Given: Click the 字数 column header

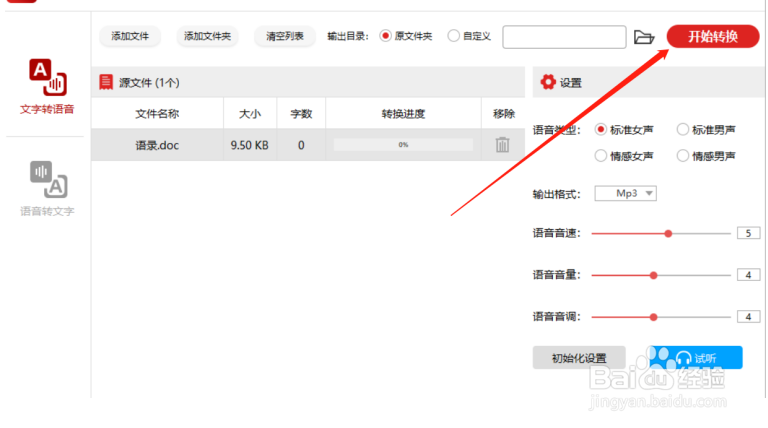Looking at the screenshot, I should 301,114.
